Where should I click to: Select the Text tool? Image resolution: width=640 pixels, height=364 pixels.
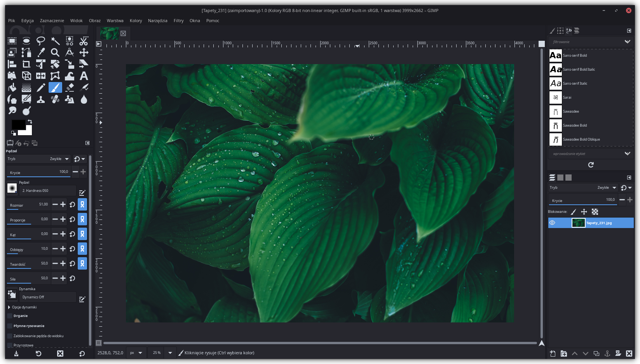point(84,76)
